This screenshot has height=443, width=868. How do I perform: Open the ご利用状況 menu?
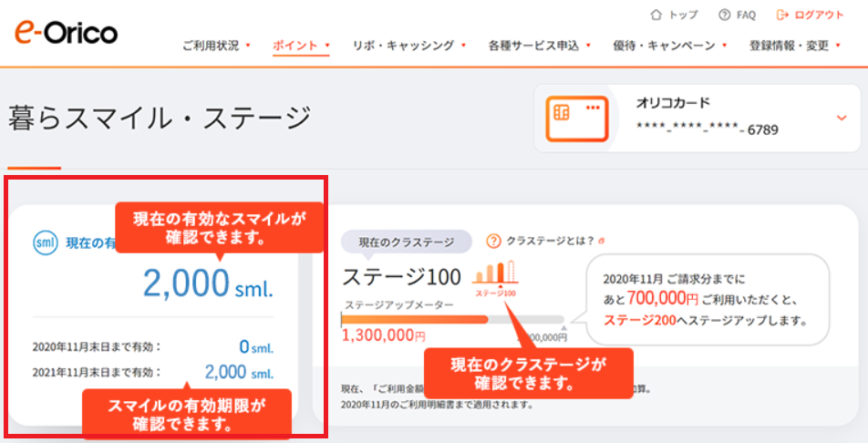(x=211, y=46)
